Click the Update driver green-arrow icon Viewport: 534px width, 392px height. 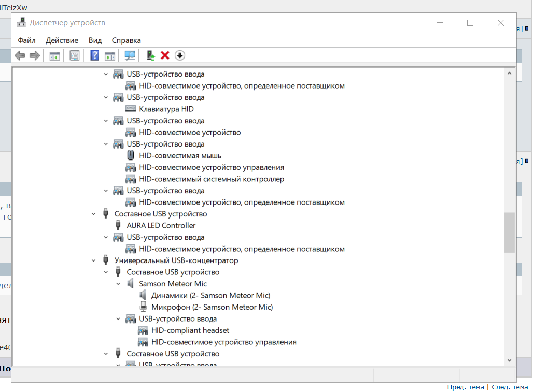pos(150,55)
